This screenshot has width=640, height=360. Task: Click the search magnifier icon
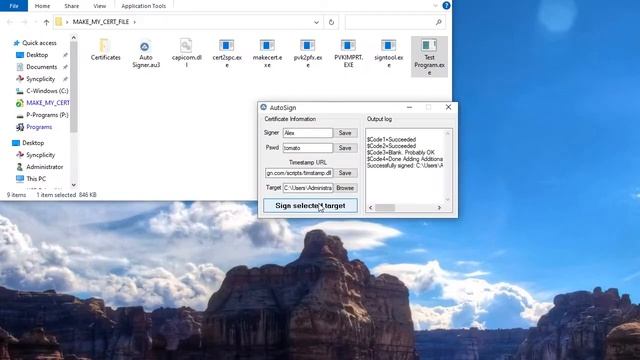click(x=439, y=22)
